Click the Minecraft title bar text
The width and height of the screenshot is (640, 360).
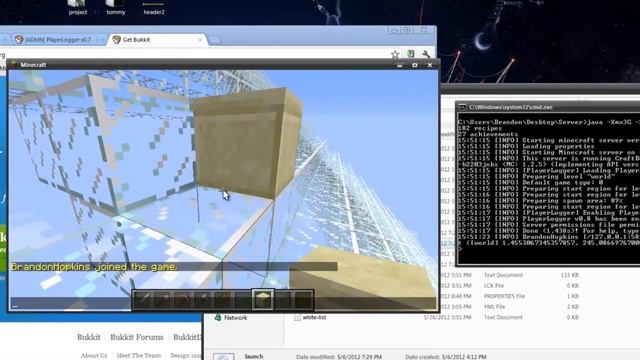(x=33, y=64)
